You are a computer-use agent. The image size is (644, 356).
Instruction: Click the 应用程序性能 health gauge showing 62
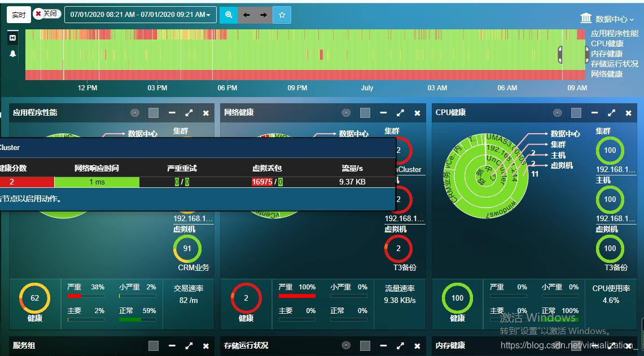35,298
